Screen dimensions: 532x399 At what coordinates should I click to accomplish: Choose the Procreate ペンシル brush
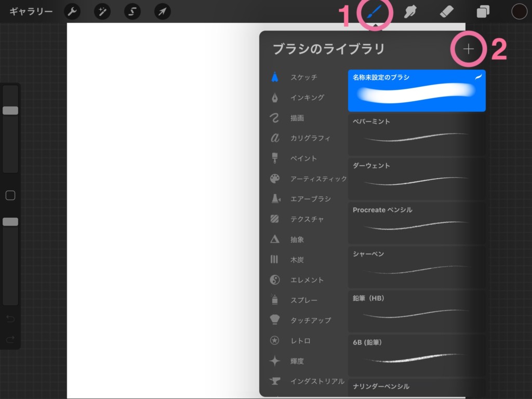coord(417,223)
